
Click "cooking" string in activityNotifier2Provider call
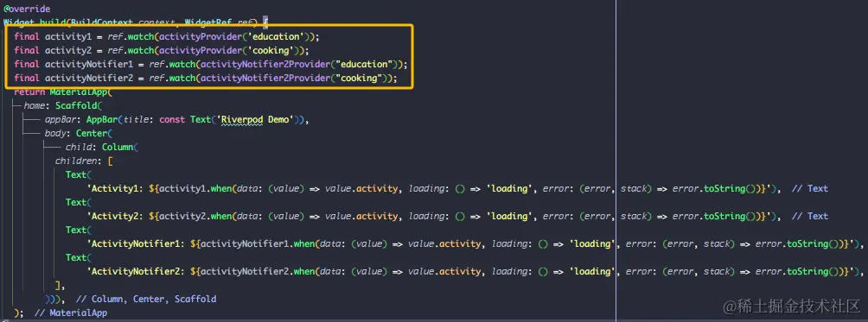point(358,78)
